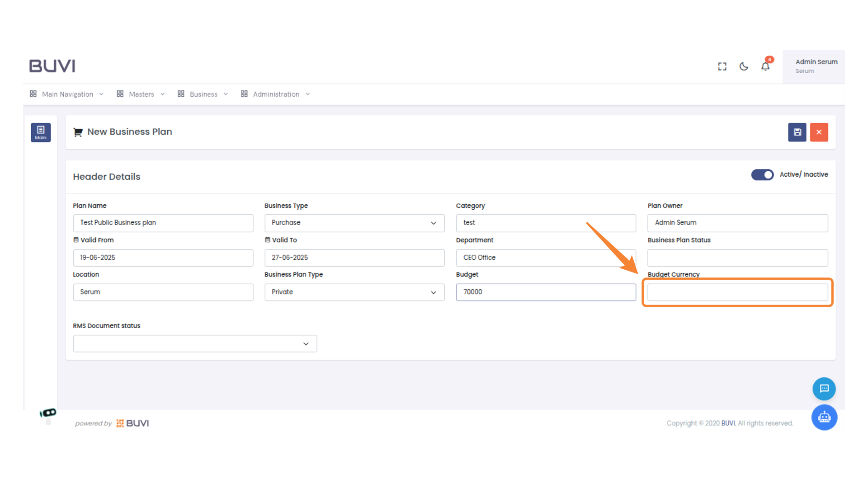Toggle the Active/Inactive switch

[x=762, y=175]
